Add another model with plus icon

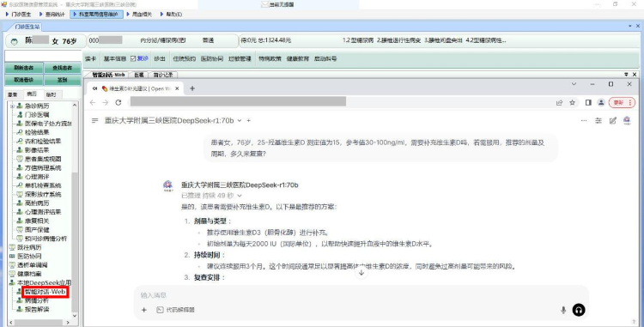pyautogui.click(x=248, y=121)
